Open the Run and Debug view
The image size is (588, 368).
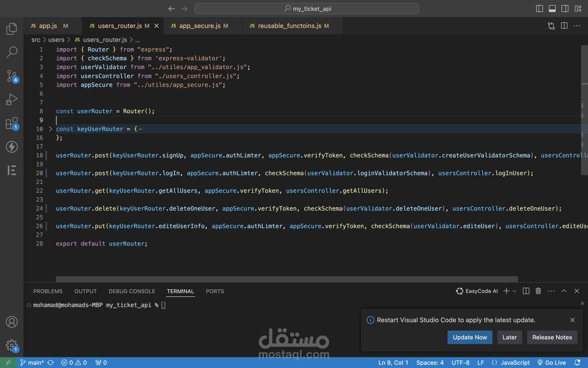(11, 99)
